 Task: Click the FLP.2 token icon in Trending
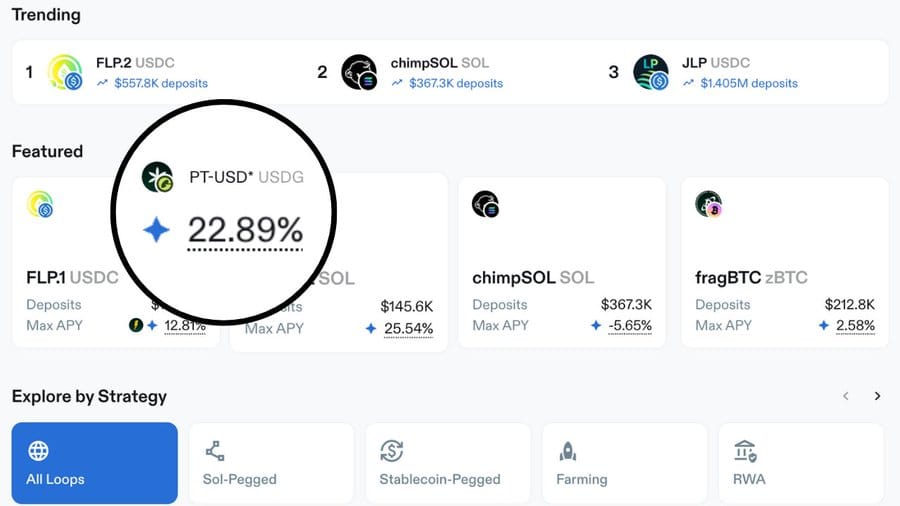[65, 72]
